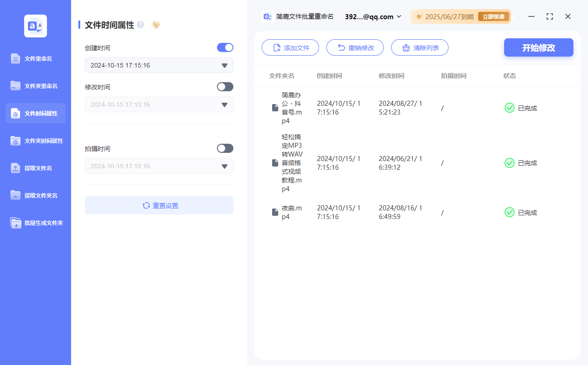
Task: Disable the 创建时间 toggle
Action: point(225,47)
